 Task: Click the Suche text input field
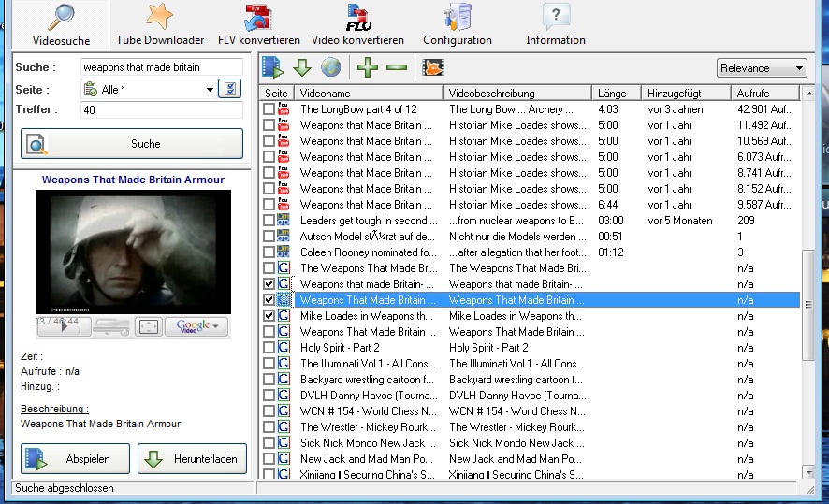[x=161, y=67]
